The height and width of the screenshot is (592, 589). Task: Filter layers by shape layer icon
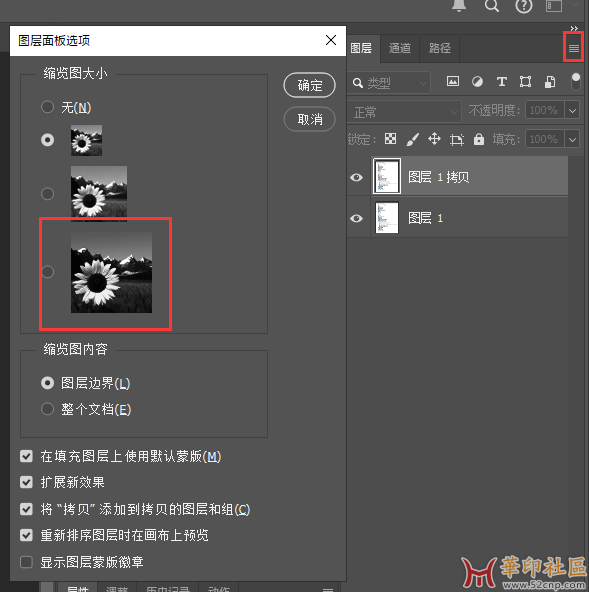[x=525, y=82]
